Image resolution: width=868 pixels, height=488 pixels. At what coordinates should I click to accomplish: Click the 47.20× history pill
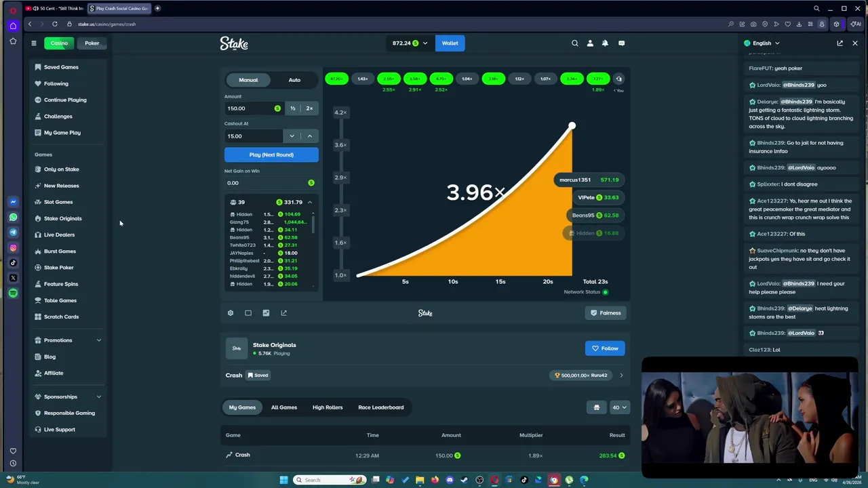pos(336,79)
